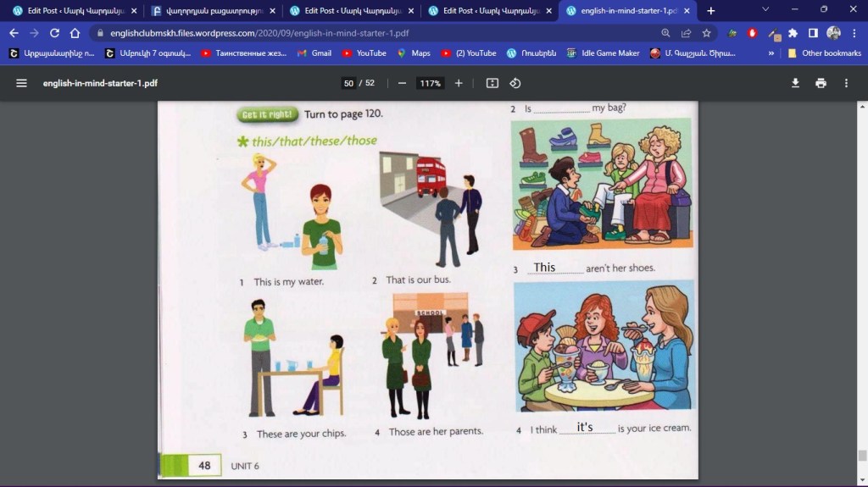The width and height of the screenshot is (868, 487).
Task: Zoom in with the plus icon
Action: click(x=459, y=83)
